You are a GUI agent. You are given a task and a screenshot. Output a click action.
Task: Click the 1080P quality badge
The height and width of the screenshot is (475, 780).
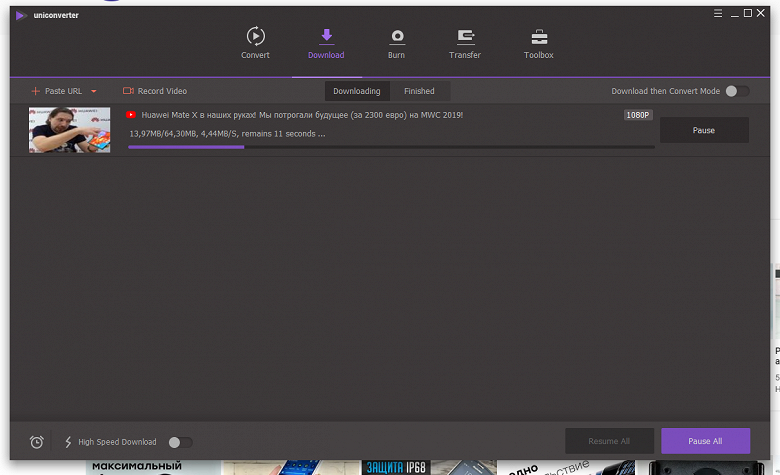[638, 115]
